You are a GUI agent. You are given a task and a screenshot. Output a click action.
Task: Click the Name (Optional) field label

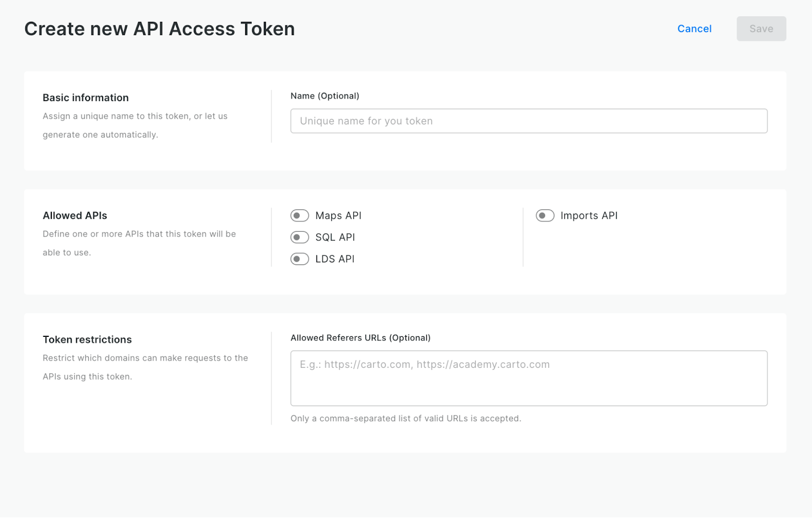click(x=325, y=95)
